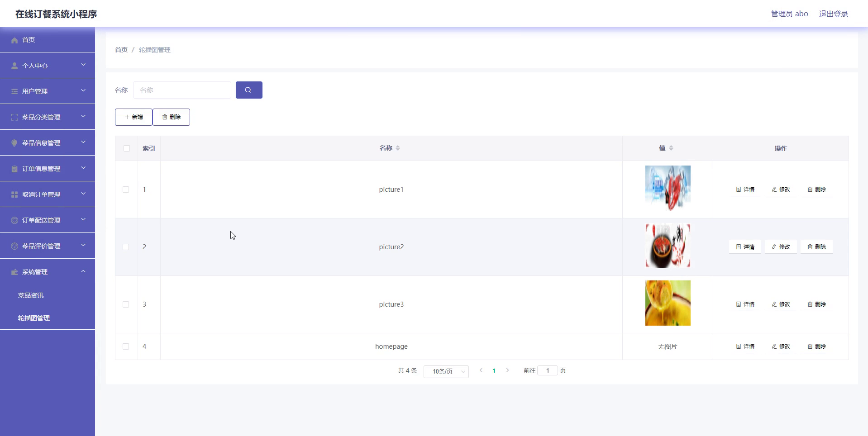Image resolution: width=868 pixels, height=436 pixels.
Task: Open the 10条/页 page size dropdown
Action: pos(446,371)
